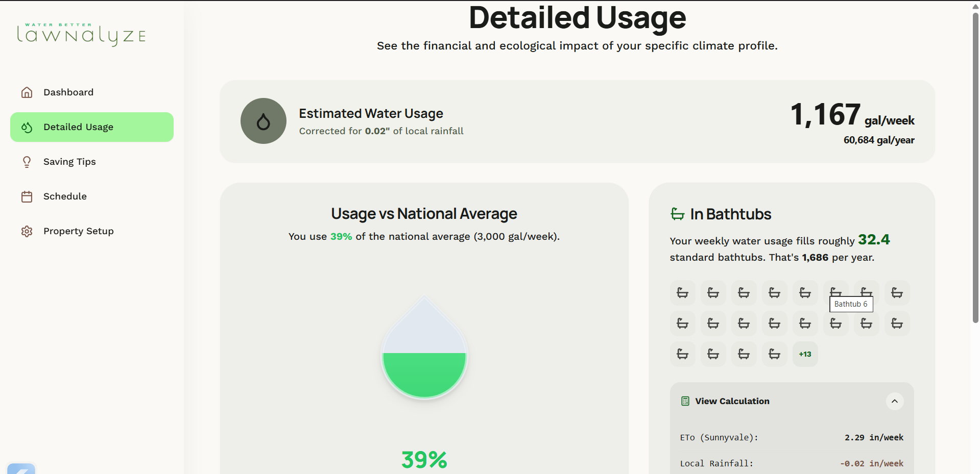
Task: Click the 'Local Rainfall:' label
Action: 716,464
